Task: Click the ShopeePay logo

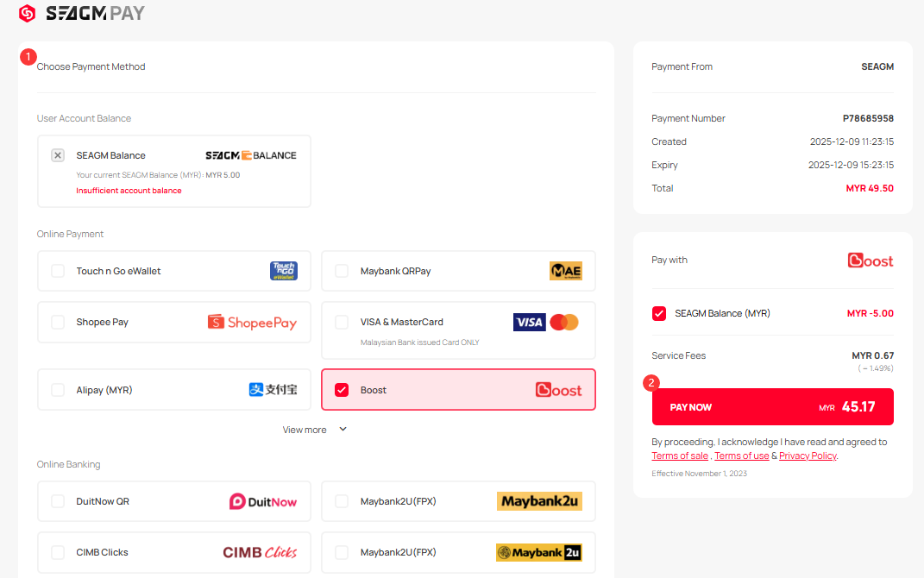Action: point(252,323)
